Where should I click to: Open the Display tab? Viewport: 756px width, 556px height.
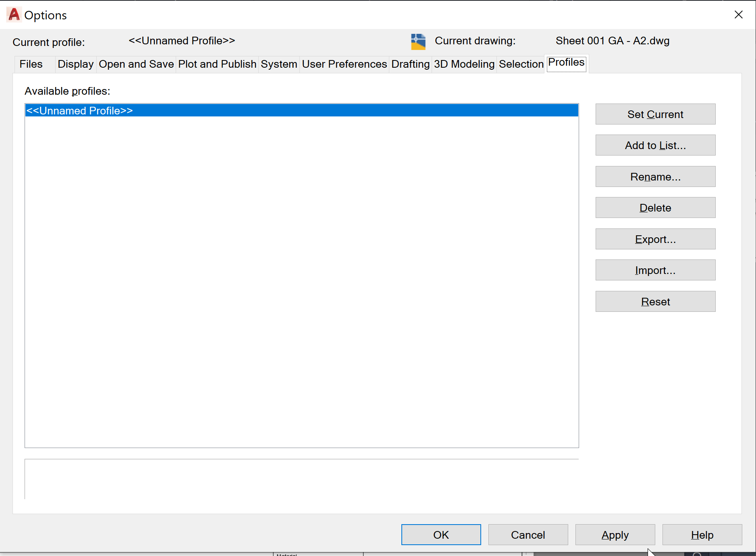pyautogui.click(x=75, y=64)
